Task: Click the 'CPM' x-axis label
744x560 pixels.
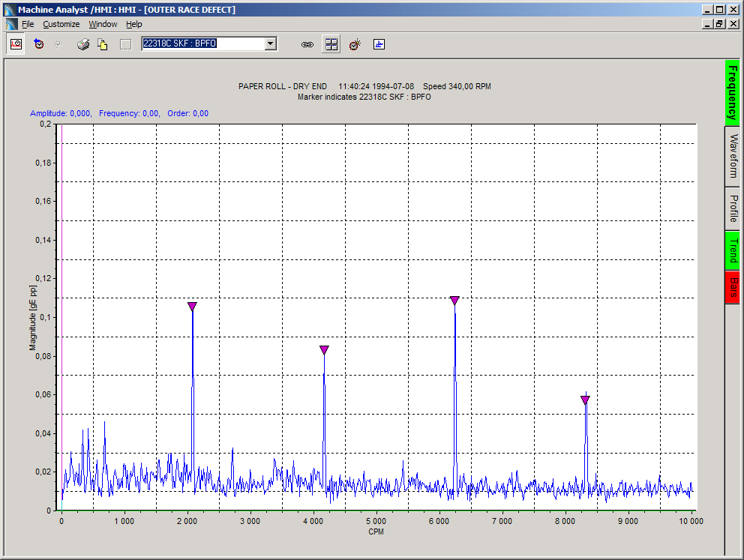Action: (x=376, y=532)
